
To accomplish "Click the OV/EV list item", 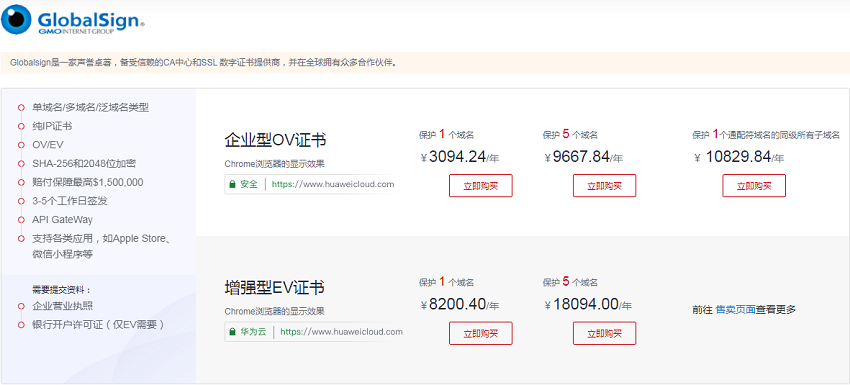I will [48, 145].
